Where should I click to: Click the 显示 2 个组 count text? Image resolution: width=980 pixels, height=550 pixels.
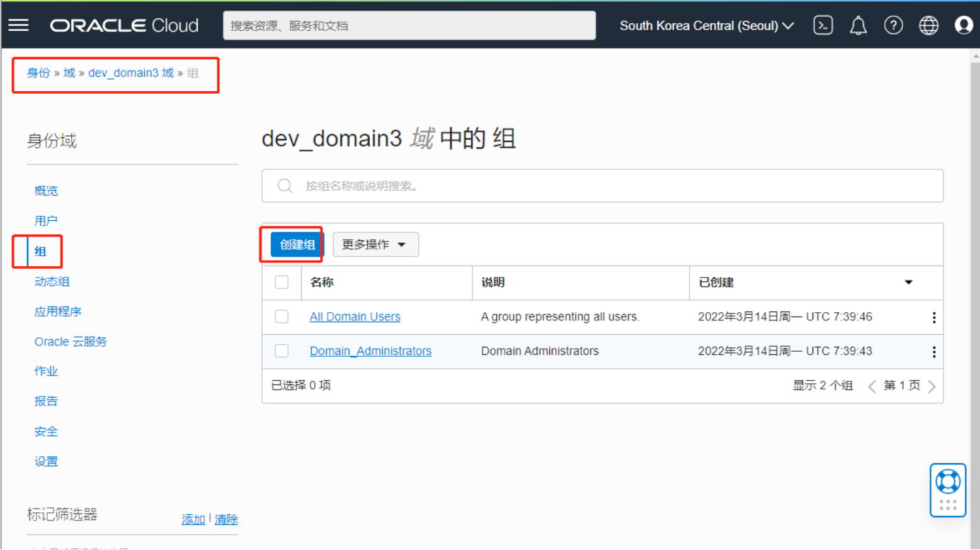[823, 385]
